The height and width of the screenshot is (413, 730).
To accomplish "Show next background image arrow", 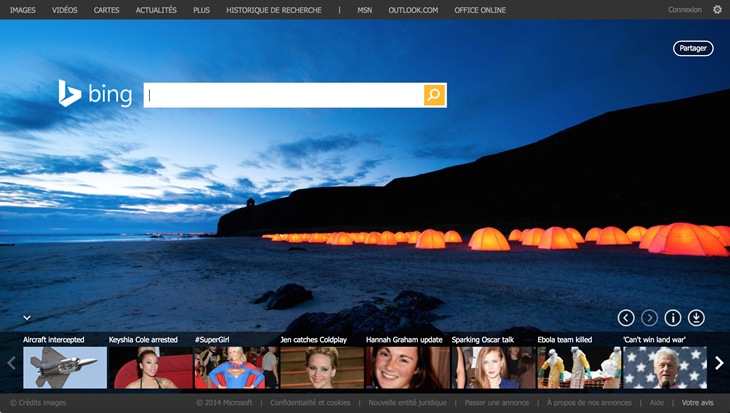I will (649, 318).
